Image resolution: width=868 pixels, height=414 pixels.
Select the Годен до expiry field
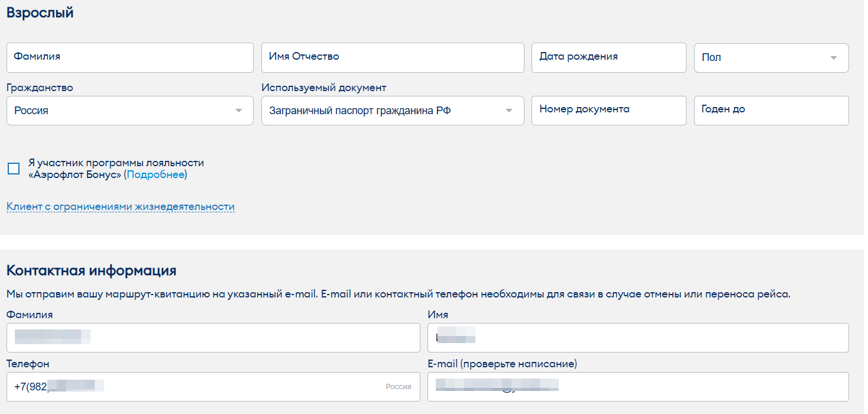coord(771,111)
